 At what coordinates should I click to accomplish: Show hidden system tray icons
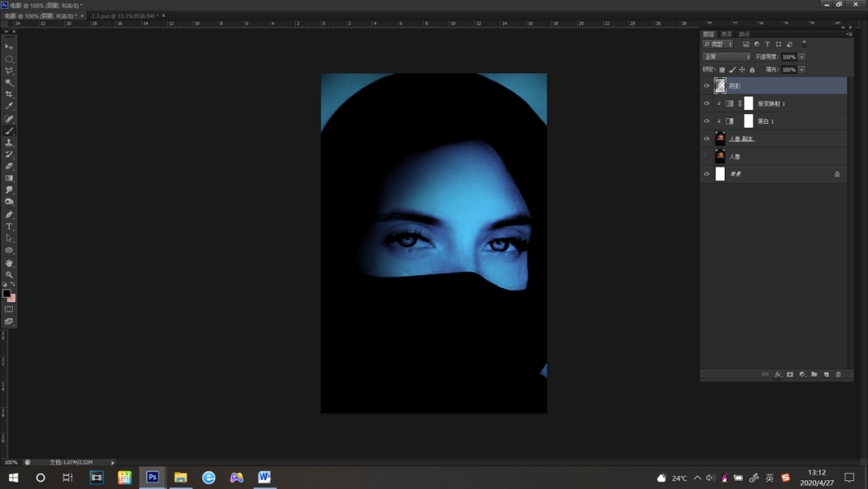point(698,478)
